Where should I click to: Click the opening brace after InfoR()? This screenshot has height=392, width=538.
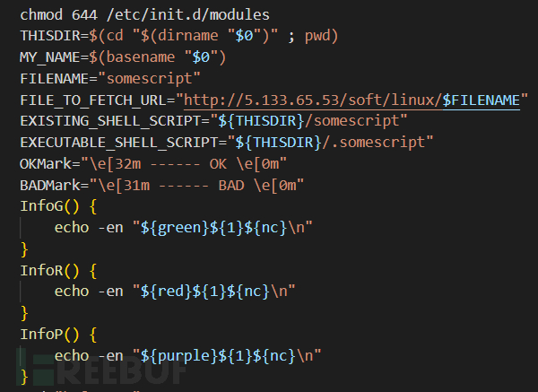point(93,271)
